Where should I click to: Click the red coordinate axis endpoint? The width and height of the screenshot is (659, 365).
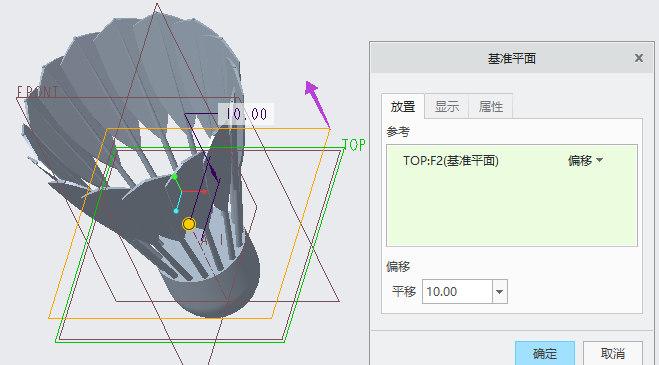[204, 192]
